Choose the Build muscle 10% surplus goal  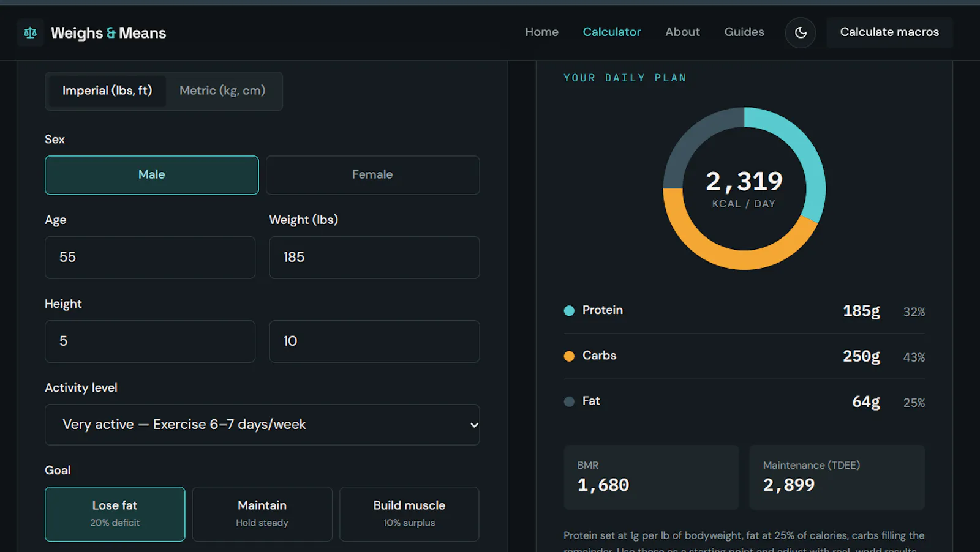coord(409,514)
